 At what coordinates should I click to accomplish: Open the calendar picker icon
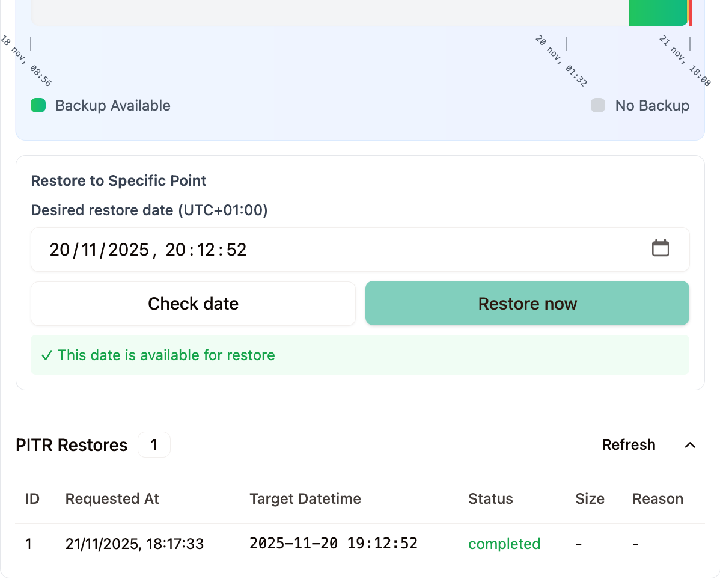coord(661,248)
